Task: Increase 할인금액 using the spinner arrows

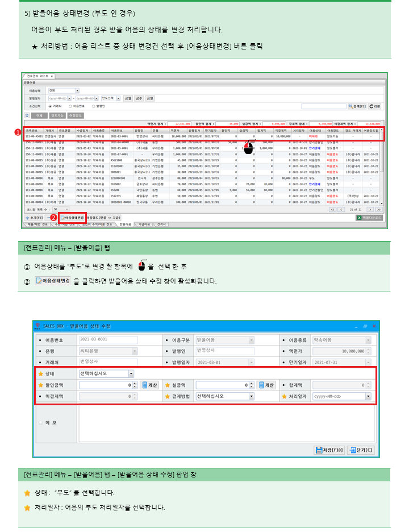Action: (x=135, y=383)
